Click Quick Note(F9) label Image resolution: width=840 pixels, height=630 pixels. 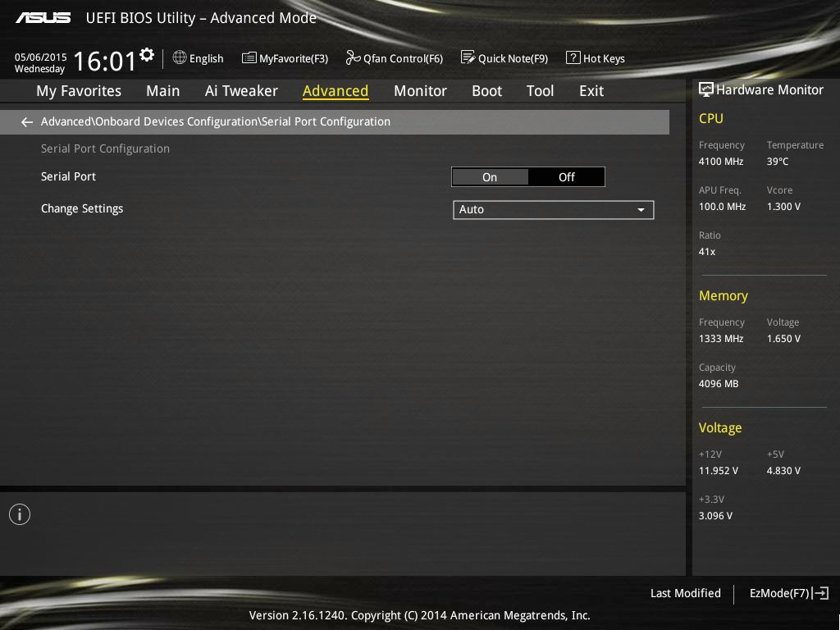click(513, 58)
